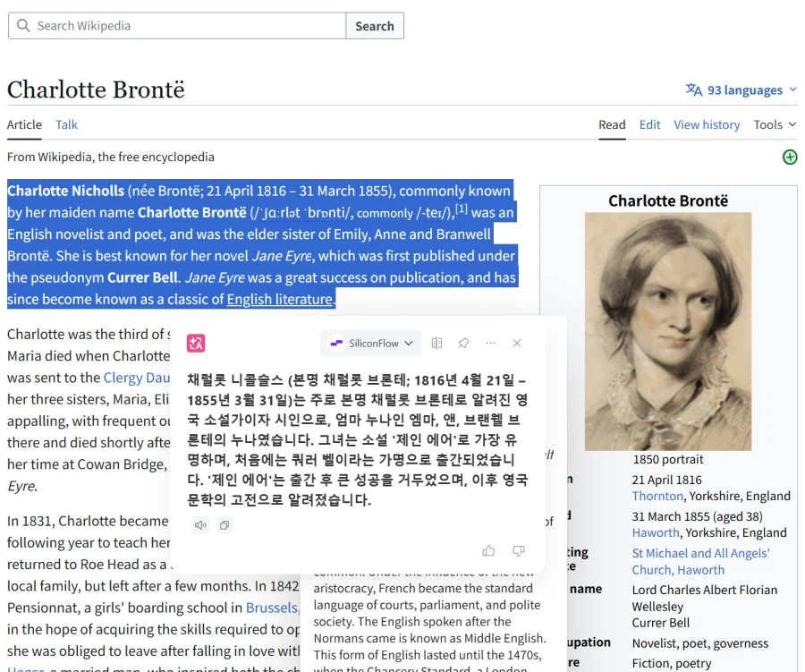Follow the Haworth, Yorkshire link in the infobox
The image size is (805, 672).
(x=655, y=532)
